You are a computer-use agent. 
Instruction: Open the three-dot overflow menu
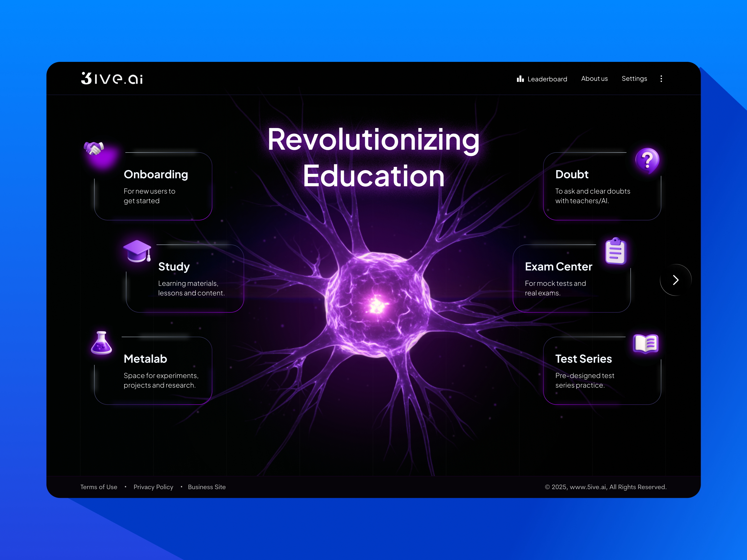click(x=661, y=79)
